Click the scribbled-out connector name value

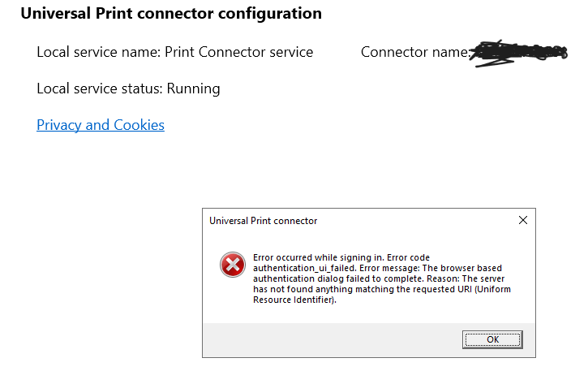[x=520, y=52]
